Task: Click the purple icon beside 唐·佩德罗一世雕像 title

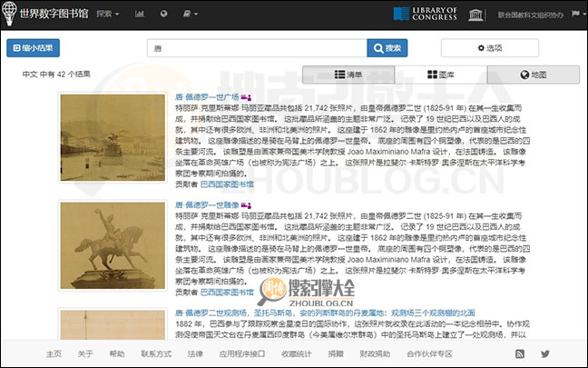Action: 246,205
